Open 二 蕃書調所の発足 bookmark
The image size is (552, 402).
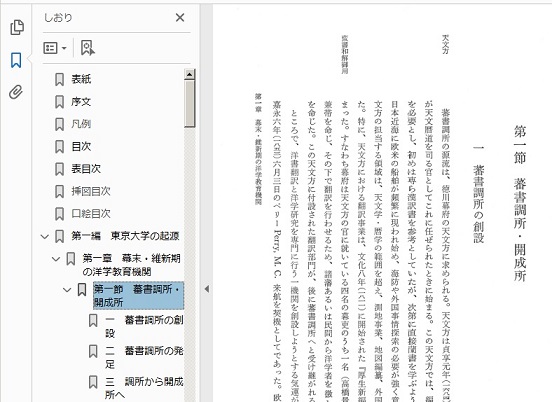point(144,357)
